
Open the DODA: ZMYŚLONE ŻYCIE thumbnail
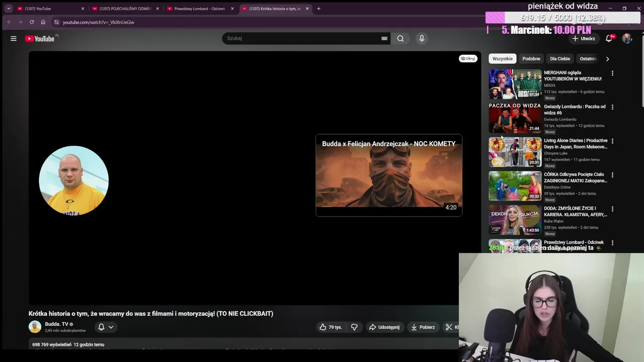[x=515, y=220]
